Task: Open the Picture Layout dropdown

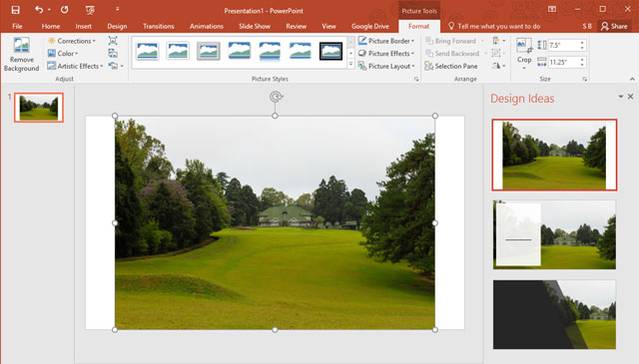Action: pyautogui.click(x=386, y=66)
